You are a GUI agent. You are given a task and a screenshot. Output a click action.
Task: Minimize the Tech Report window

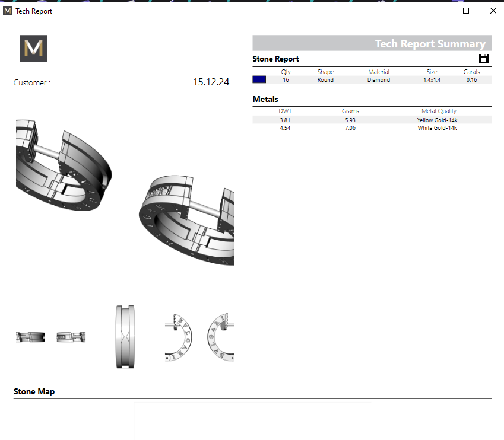(x=439, y=11)
